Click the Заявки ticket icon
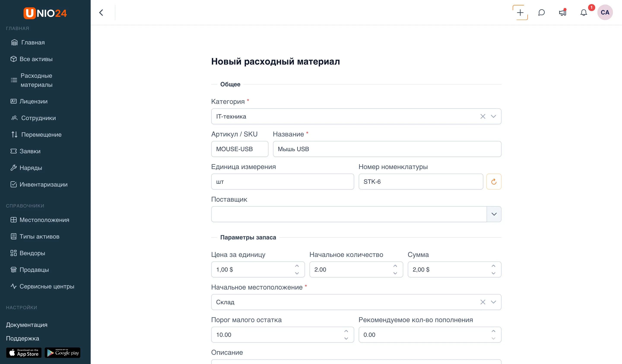Viewport: 622px width, 364px height. (x=14, y=151)
